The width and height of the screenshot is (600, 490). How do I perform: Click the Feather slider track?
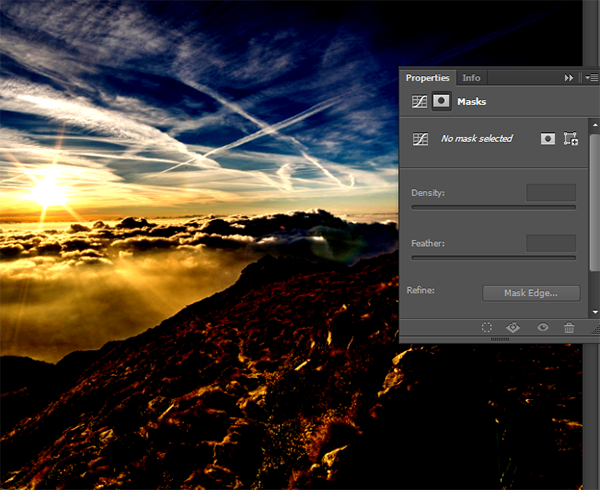493,258
